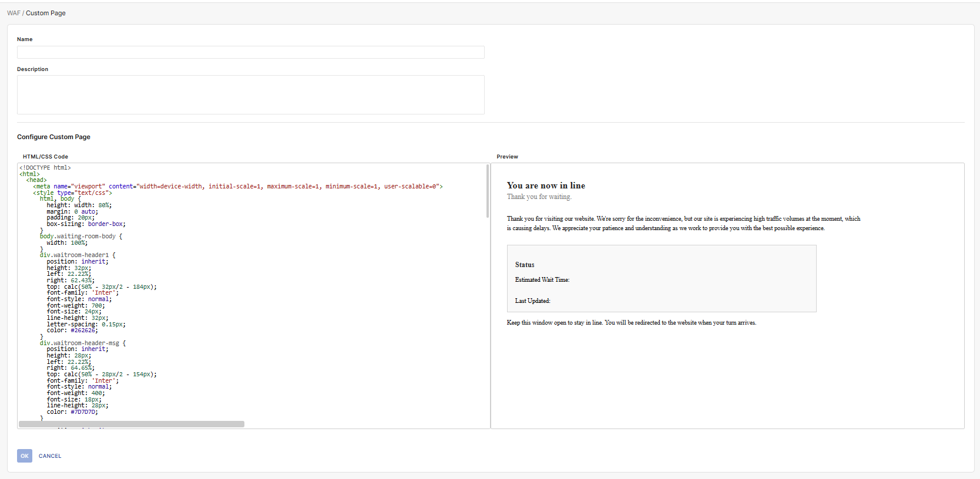Click the code editor horizontal scrollbar
The image size is (980, 479).
(132, 424)
